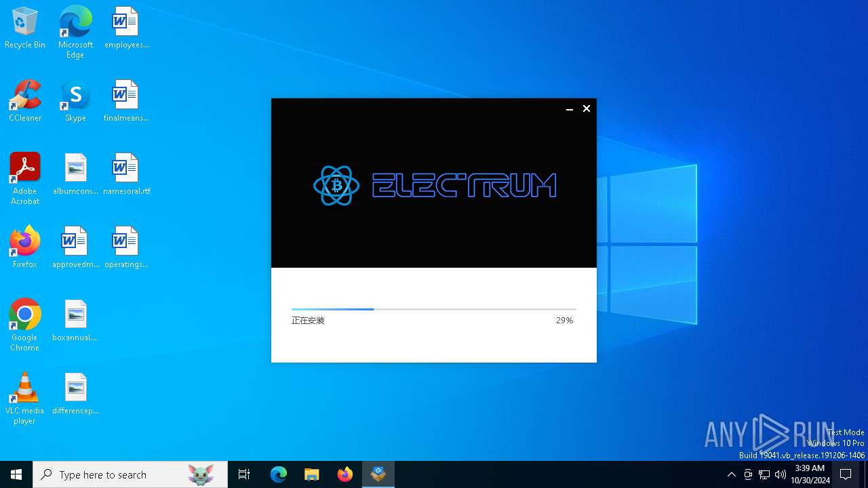The width and height of the screenshot is (868, 488).
Task: Select the installer taskbar button
Action: pos(378,474)
